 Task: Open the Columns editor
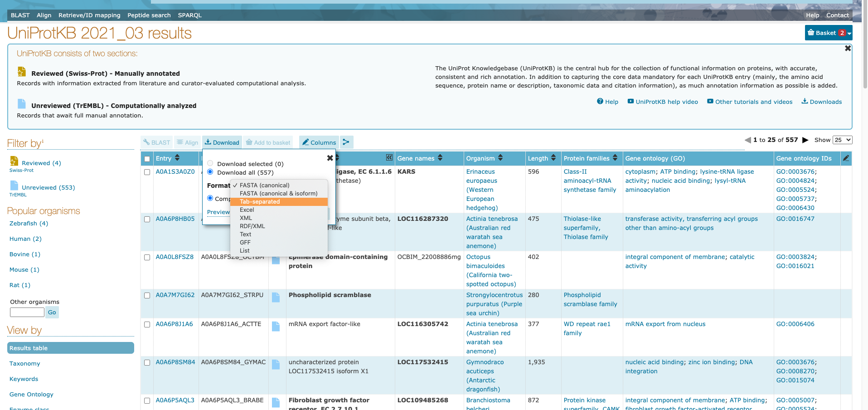(319, 142)
